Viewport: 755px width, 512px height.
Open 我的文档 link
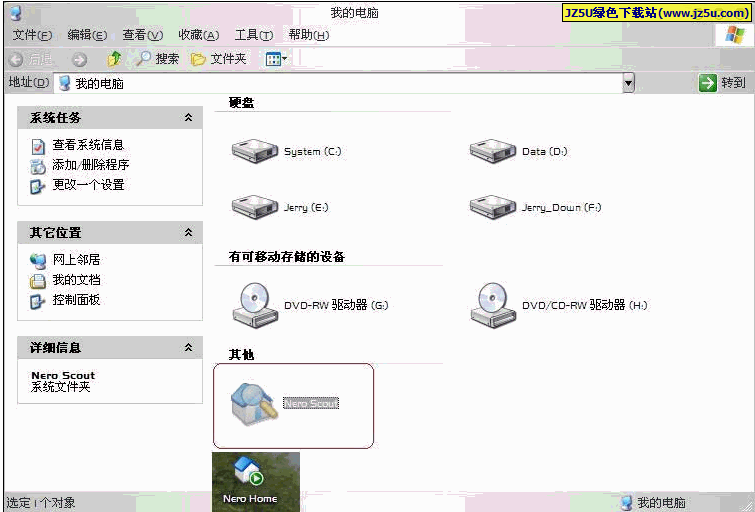(76, 280)
